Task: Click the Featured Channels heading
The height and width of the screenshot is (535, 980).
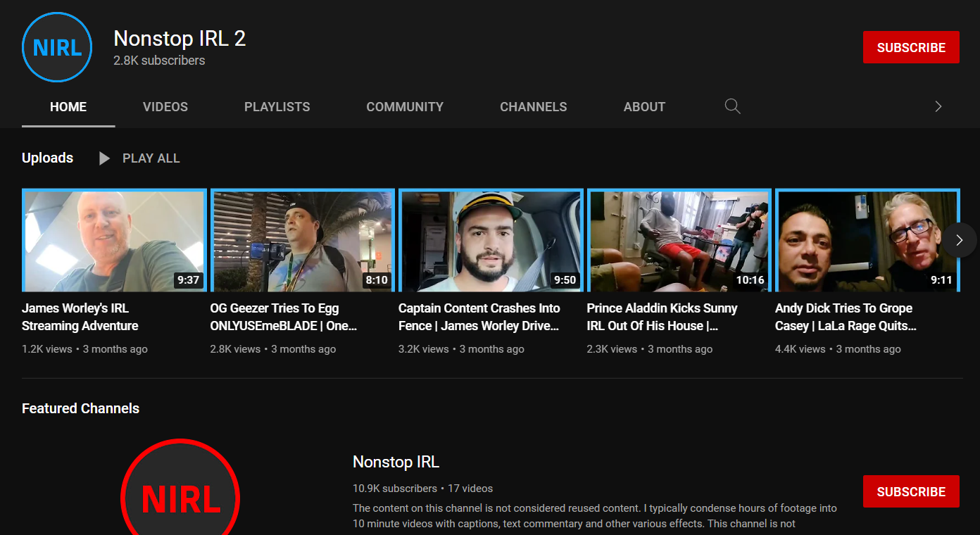Action: (x=81, y=408)
